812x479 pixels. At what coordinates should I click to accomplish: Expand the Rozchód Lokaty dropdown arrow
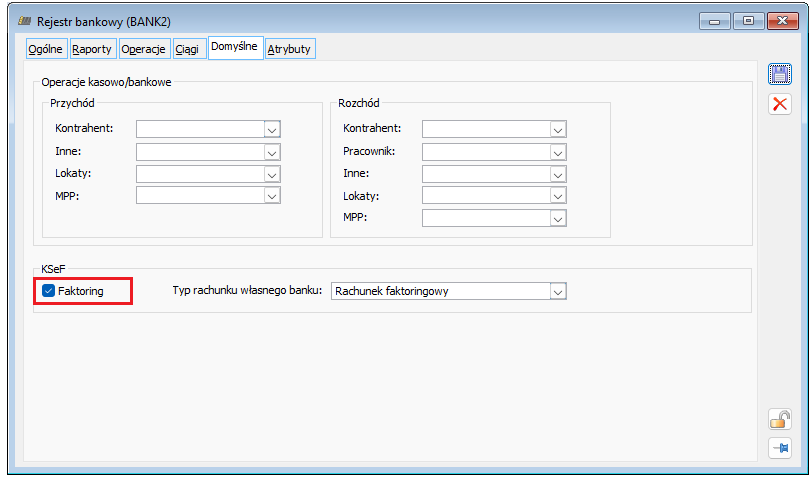pyautogui.click(x=558, y=196)
